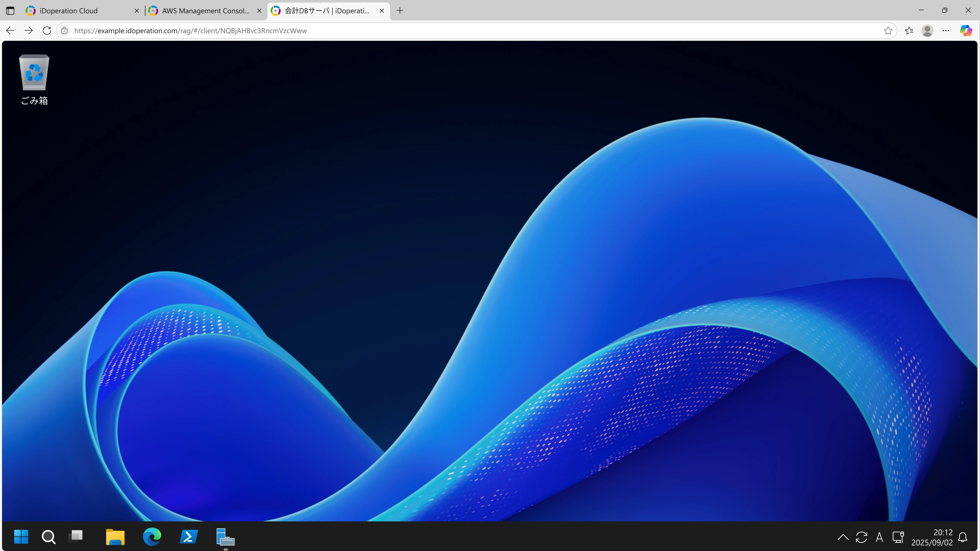Click the sync icon in the system tray
Screen dimensions: 980x551
click(x=861, y=537)
